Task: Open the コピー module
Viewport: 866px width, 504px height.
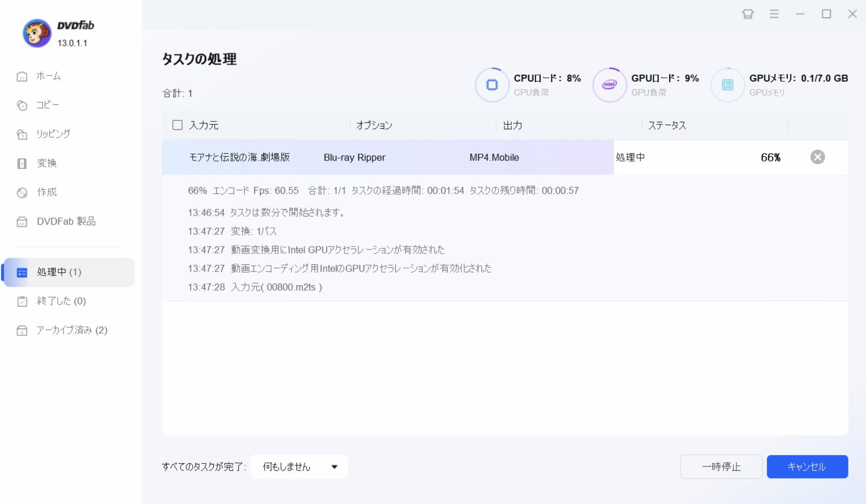Action: [47, 105]
